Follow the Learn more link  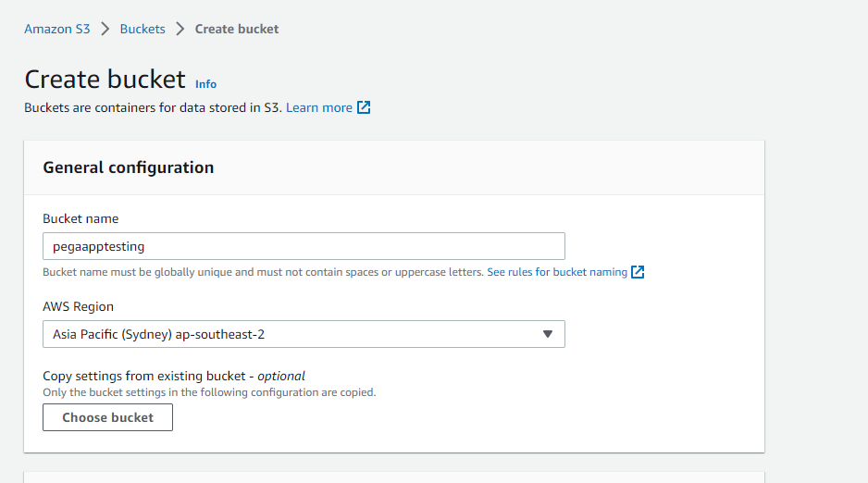(319, 107)
